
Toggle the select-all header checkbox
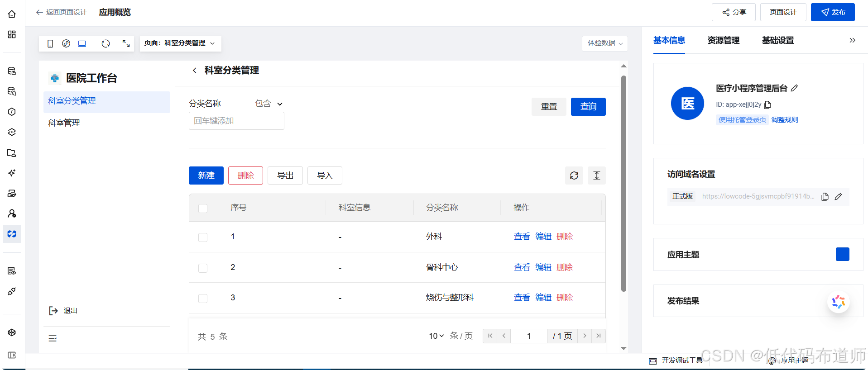[203, 208]
